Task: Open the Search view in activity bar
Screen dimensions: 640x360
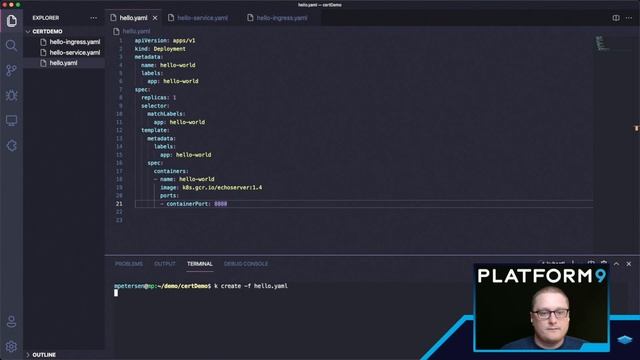Action: (x=11, y=45)
